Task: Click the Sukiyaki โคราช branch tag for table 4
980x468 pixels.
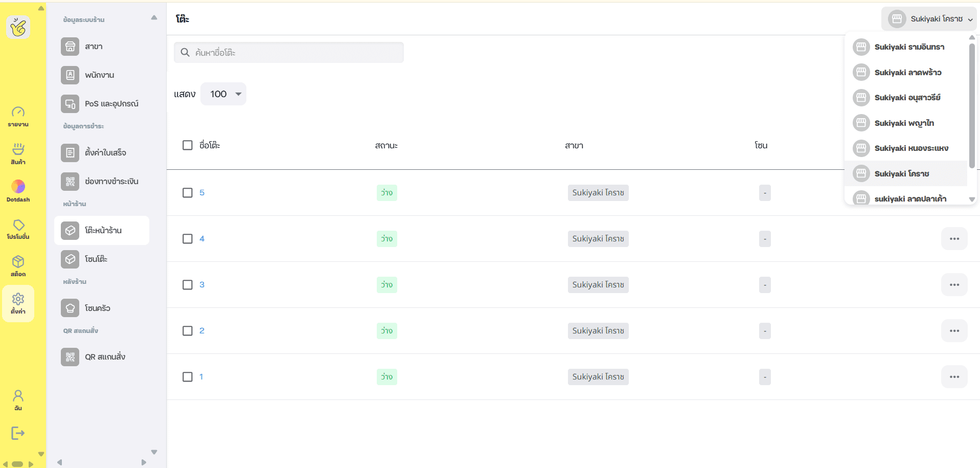Action: 598,239
